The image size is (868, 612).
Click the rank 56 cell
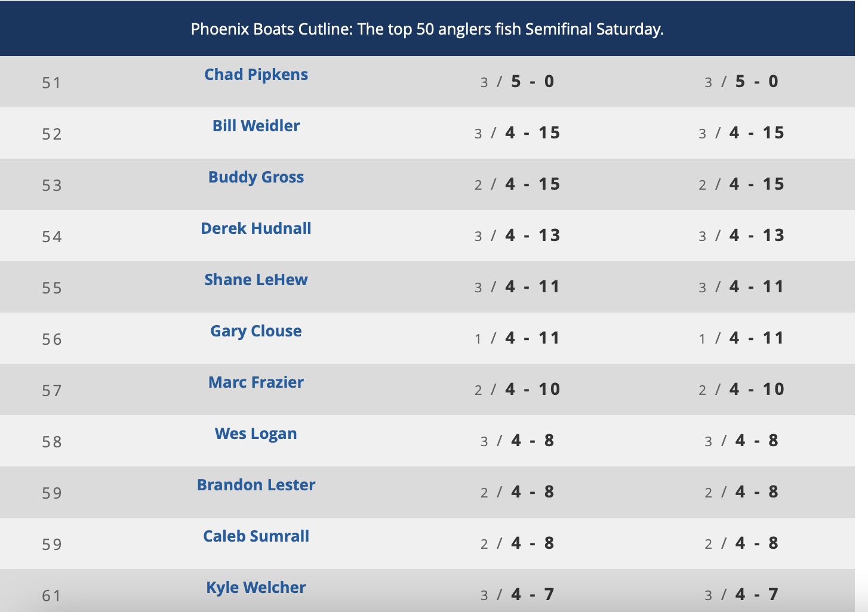(52, 339)
